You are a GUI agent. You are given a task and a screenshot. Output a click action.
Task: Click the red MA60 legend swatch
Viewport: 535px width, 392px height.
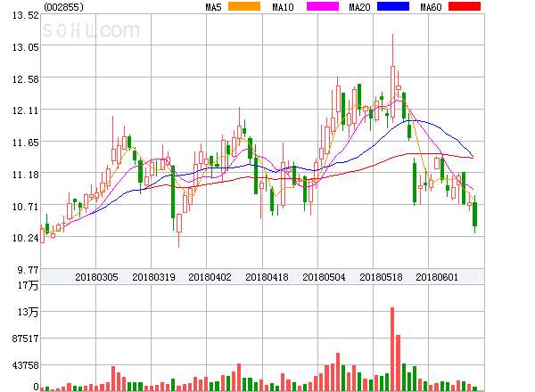coord(465,6)
